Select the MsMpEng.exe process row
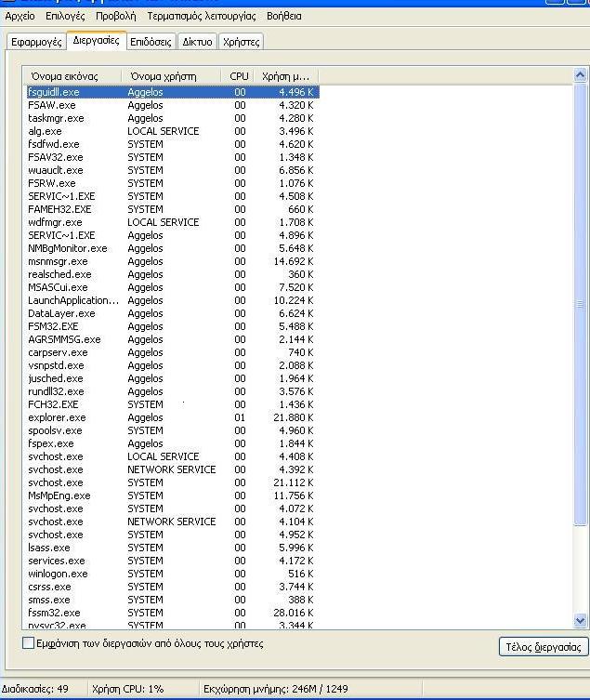The width and height of the screenshot is (590, 700). (x=59, y=495)
